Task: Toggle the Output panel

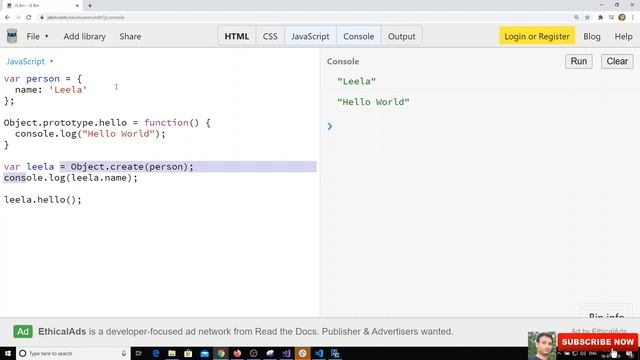Action: 401,36
